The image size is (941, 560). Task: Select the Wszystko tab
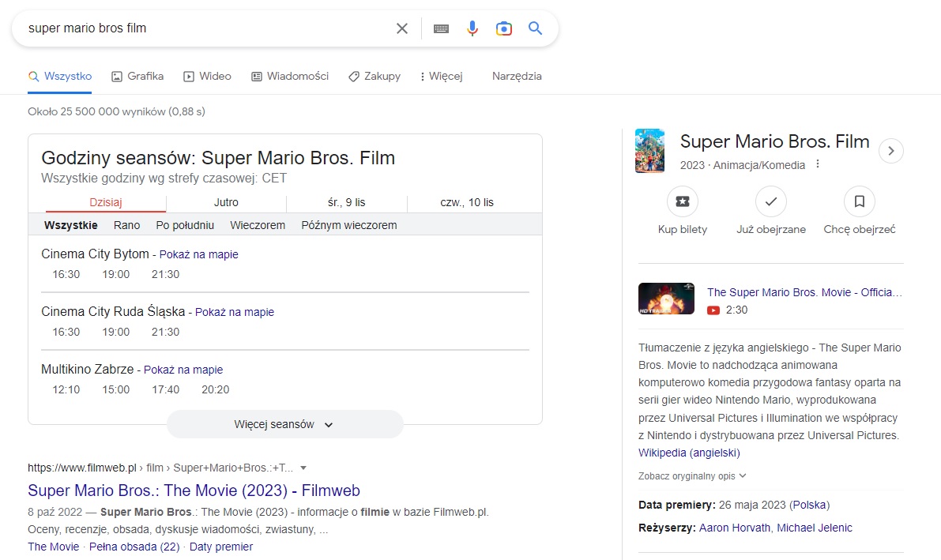(x=59, y=77)
